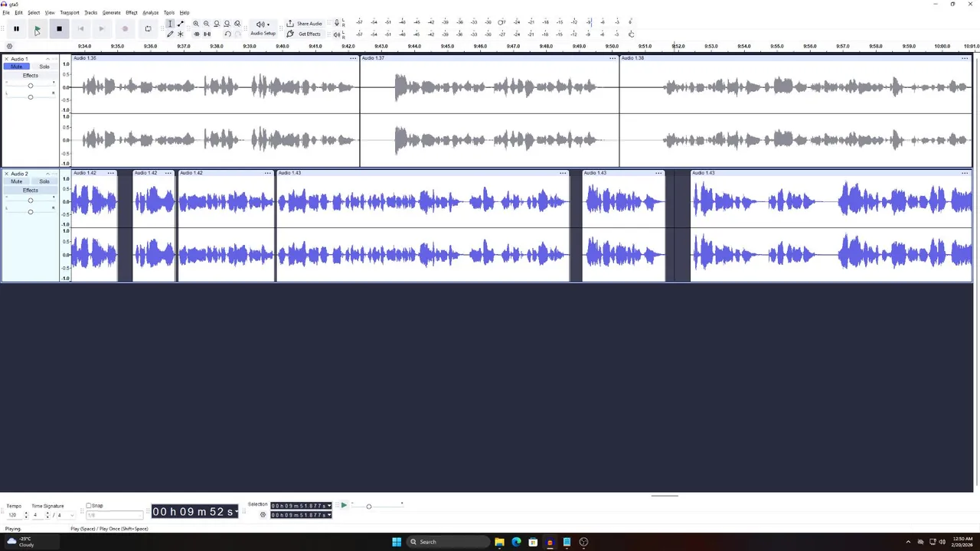Open the Analyze menu
The height and width of the screenshot is (551, 980).
pyautogui.click(x=151, y=12)
